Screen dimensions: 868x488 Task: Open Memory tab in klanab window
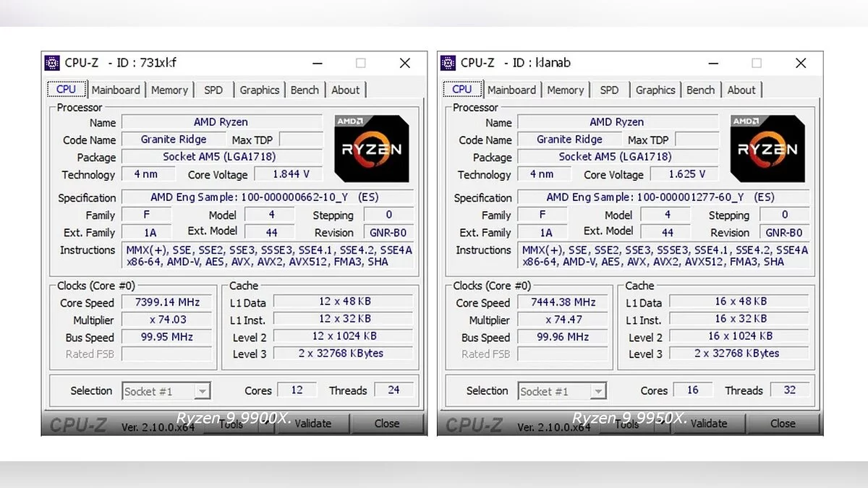(566, 90)
